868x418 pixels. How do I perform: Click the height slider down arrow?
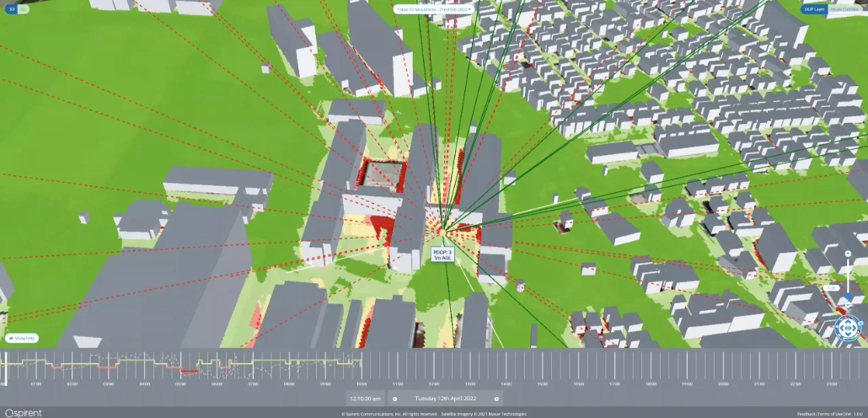coord(848,307)
